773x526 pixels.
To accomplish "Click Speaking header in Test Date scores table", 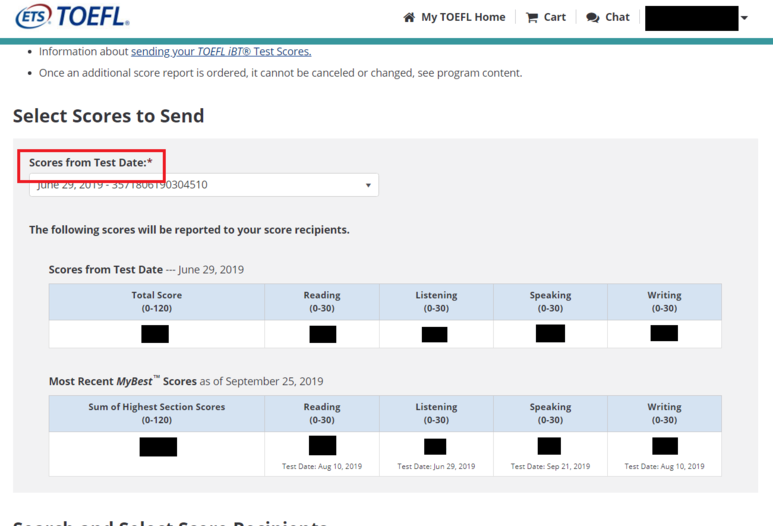I will click(550, 302).
